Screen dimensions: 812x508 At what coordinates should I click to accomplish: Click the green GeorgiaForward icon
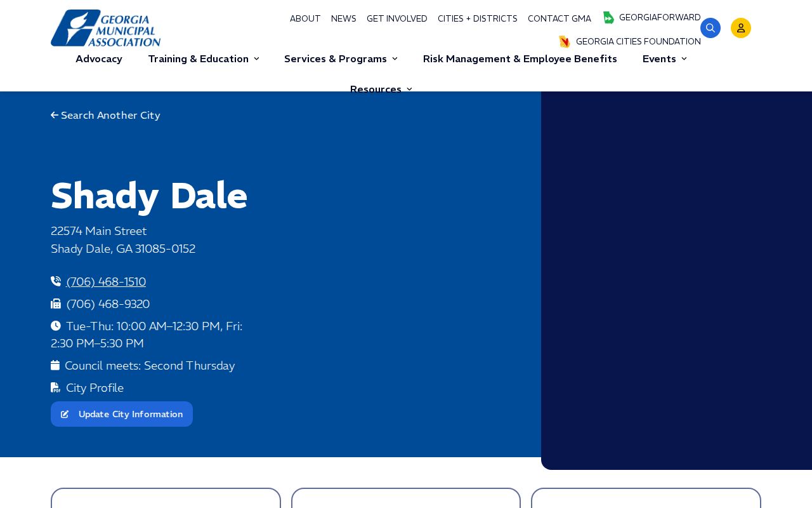coord(608,18)
